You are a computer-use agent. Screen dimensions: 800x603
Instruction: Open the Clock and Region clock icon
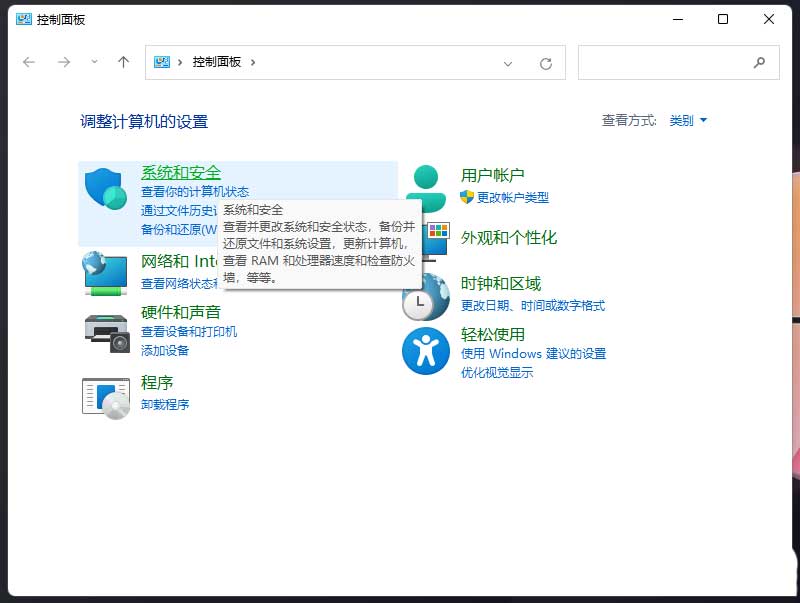(x=426, y=297)
